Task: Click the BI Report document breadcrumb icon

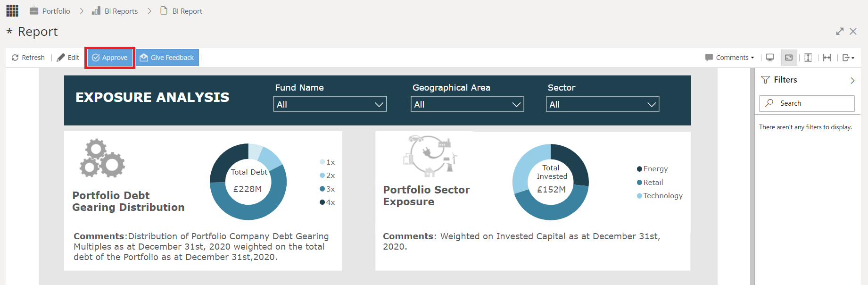Action: [164, 11]
